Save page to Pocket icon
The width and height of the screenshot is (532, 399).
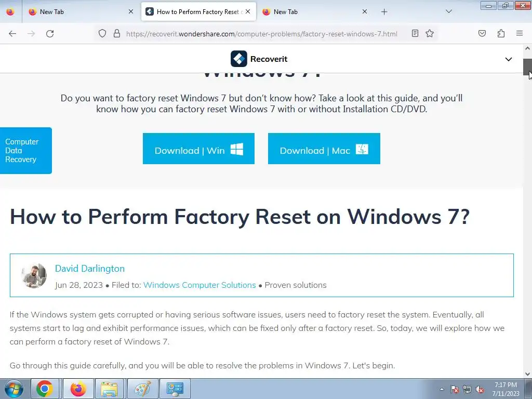pyautogui.click(x=482, y=33)
